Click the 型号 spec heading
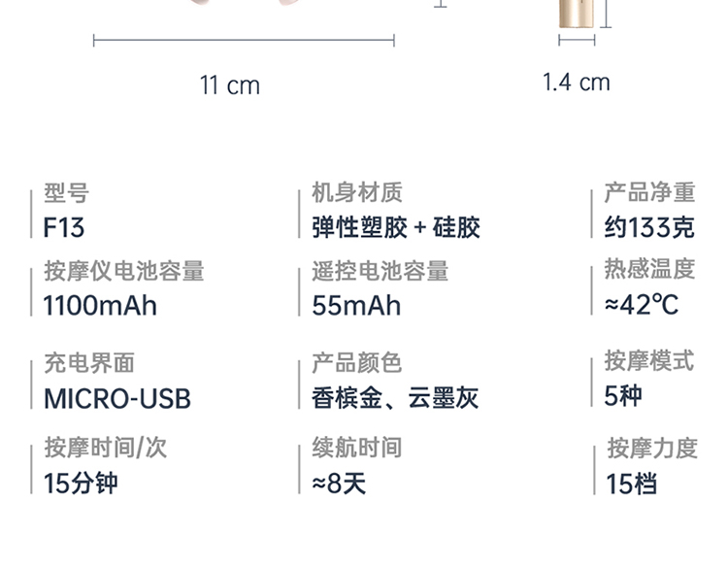 click(x=66, y=193)
